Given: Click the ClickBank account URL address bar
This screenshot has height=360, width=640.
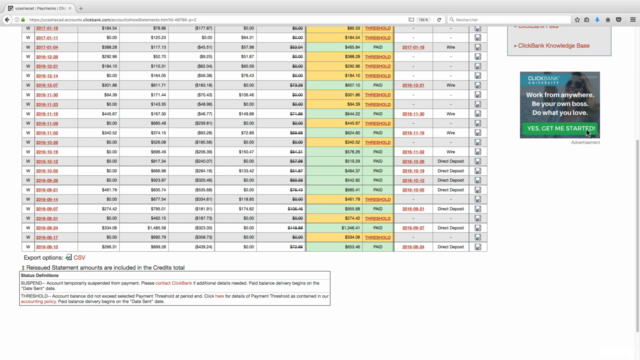Looking at the screenshot, I should [216, 20].
